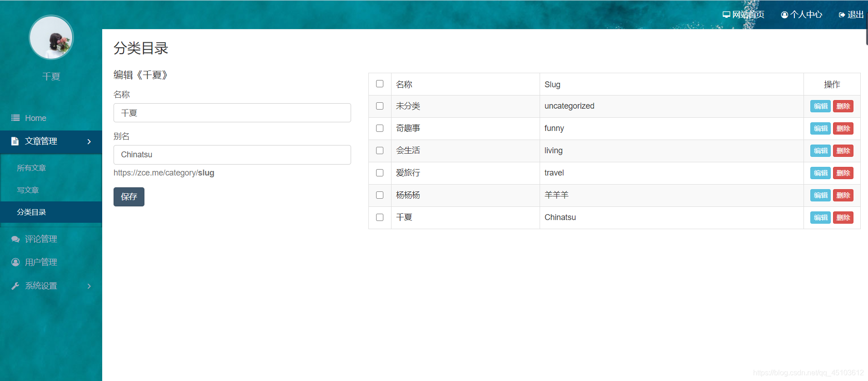
Task: Open 写文章 submenu item
Action: point(51,190)
